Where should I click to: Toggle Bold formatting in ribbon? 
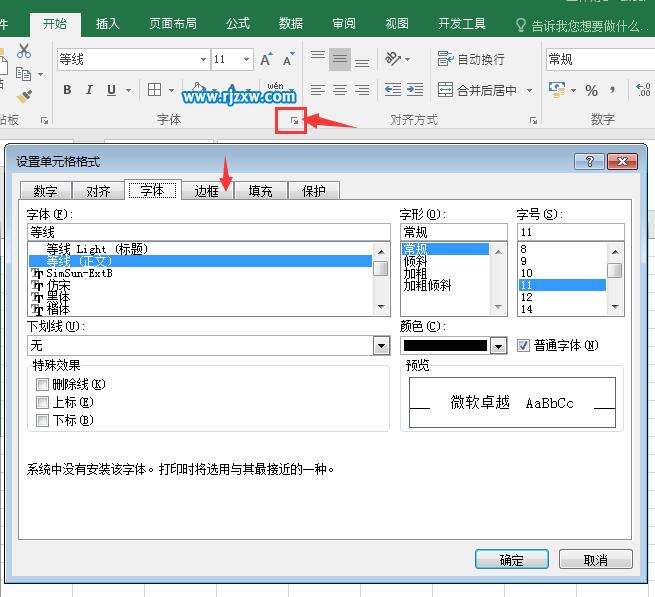[x=67, y=90]
